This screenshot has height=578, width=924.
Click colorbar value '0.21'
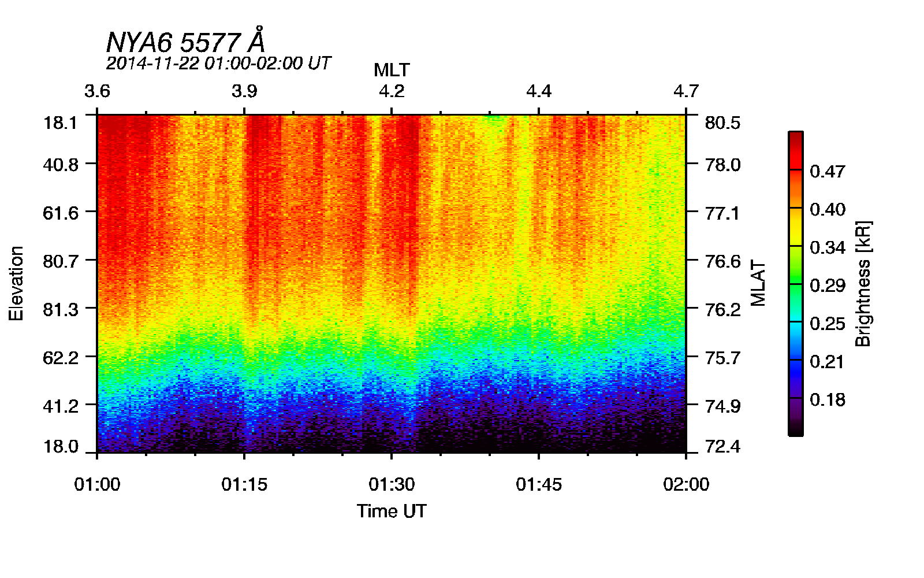(827, 362)
